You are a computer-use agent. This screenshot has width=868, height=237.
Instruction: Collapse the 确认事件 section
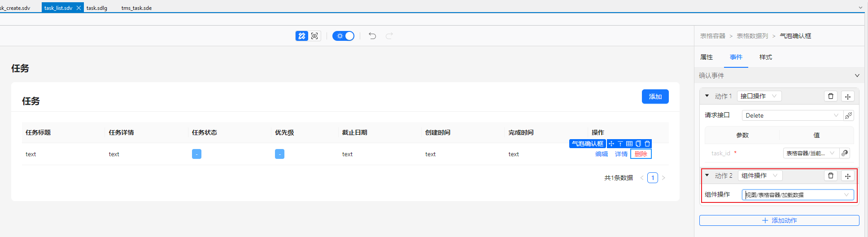[x=857, y=75]
